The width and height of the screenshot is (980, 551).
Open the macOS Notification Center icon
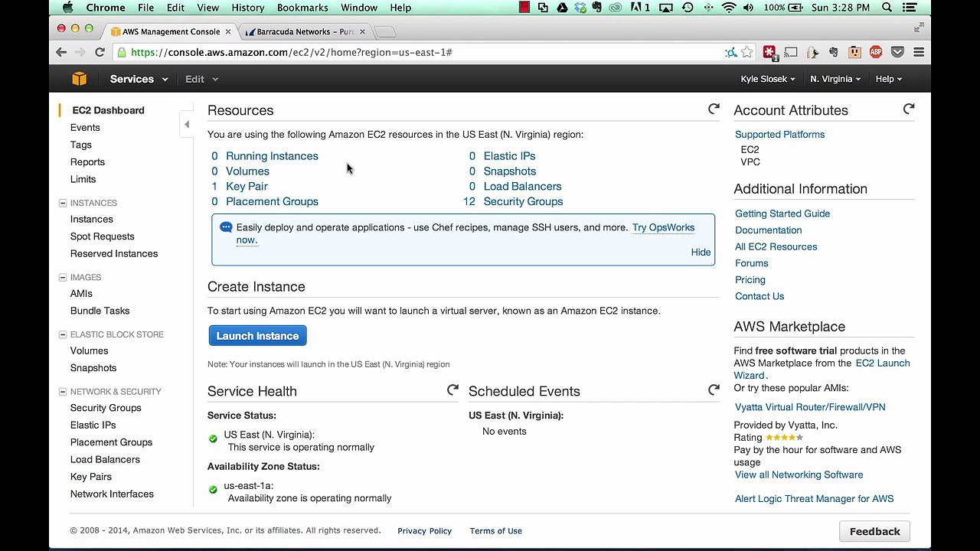tap(909, 8)
